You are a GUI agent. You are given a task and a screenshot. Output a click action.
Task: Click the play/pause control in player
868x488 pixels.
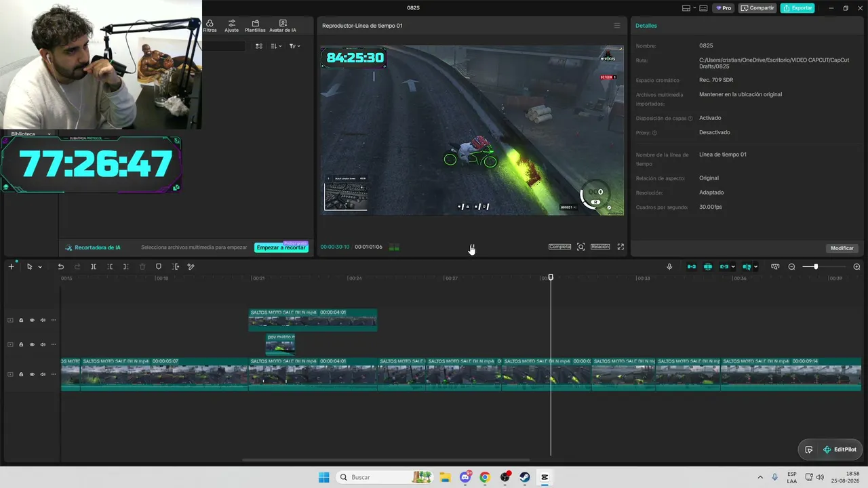pyautogui.click(x=472, y=247)
